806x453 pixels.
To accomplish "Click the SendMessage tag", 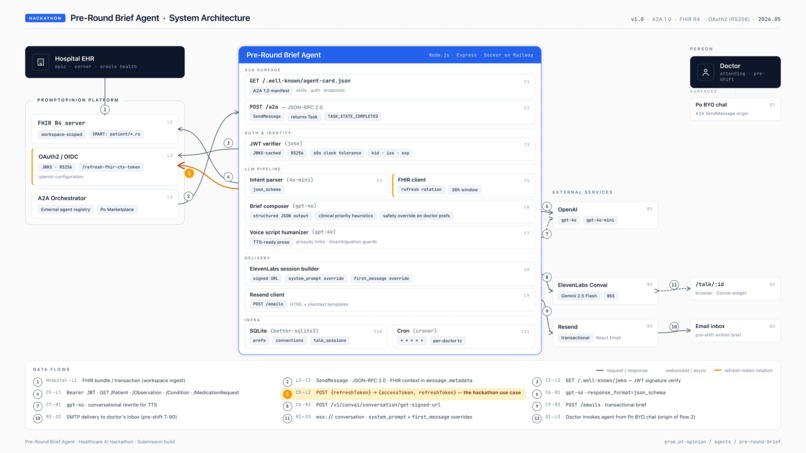I will click(267, 117).
